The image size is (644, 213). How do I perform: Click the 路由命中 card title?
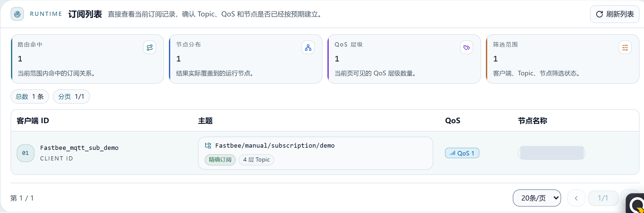[30, 44]
